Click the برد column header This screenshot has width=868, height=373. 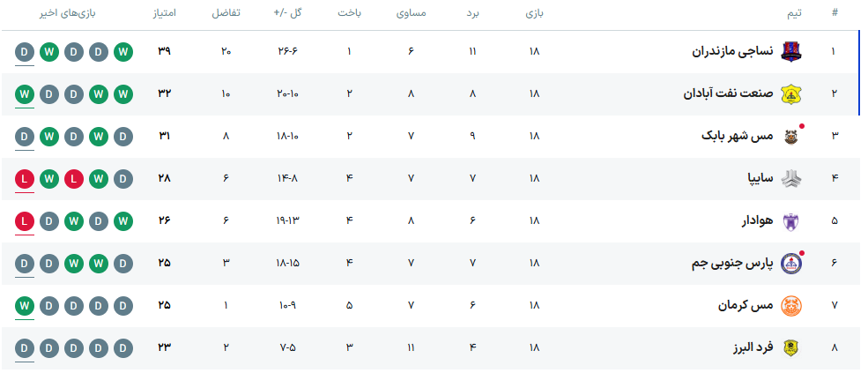pos(472,14)
